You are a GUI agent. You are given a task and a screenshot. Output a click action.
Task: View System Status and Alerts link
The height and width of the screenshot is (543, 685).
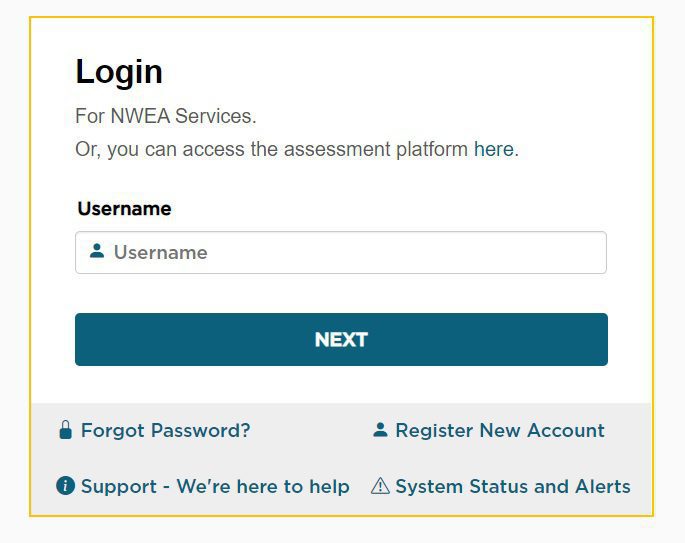[512, 487]
